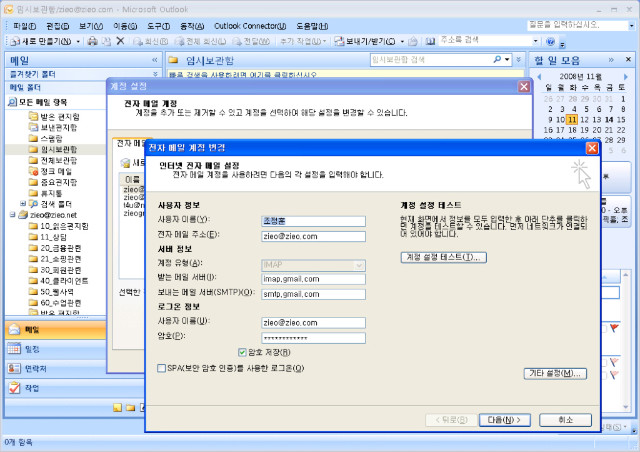The height and width of the screenshot is (452, 640).
Task: Click the logon 사용자 이름(U) field
Action: [313, 323]
